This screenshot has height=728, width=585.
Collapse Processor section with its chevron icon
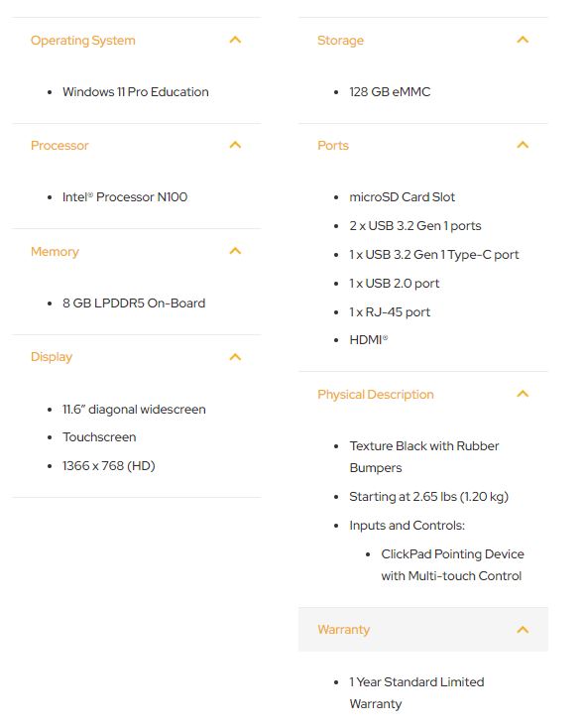click(235, 145)
